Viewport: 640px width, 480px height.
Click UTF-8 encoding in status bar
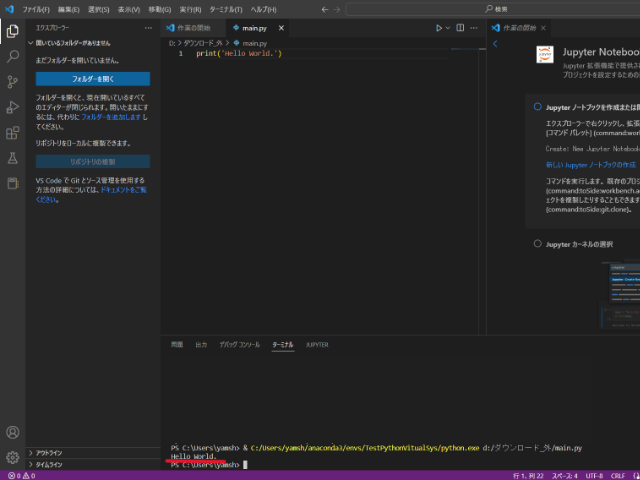pos(594,476)
